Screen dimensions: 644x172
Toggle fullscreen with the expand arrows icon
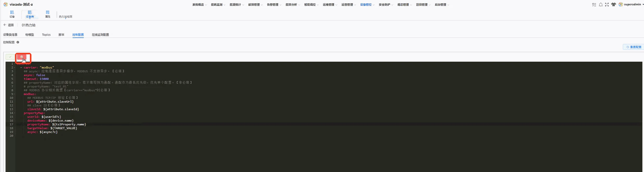pyautogui.click(x=607, y=5)
